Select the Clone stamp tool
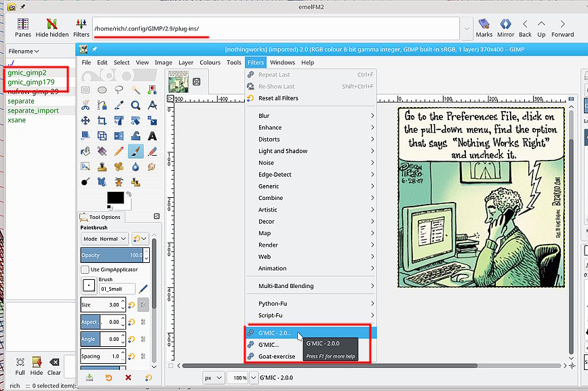Screen dimensions: 588x391 (x=102, y=167)
